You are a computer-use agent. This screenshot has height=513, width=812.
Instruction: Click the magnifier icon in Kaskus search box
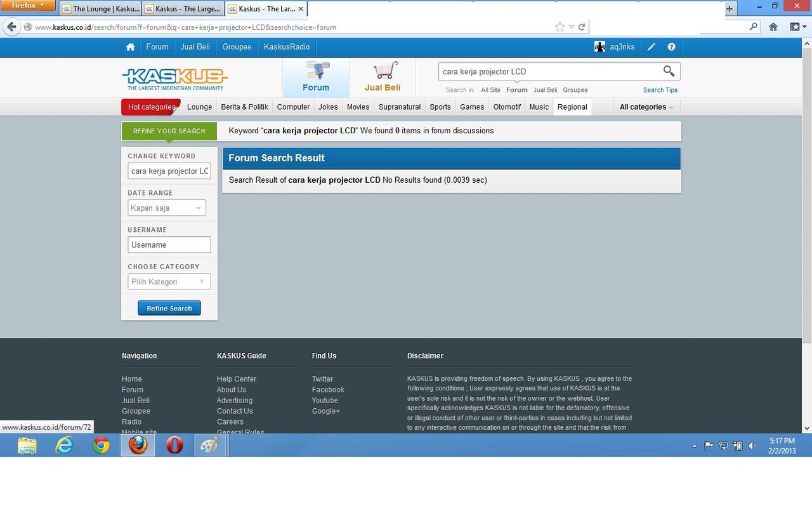pyautogui.click(x=669, y=71)
